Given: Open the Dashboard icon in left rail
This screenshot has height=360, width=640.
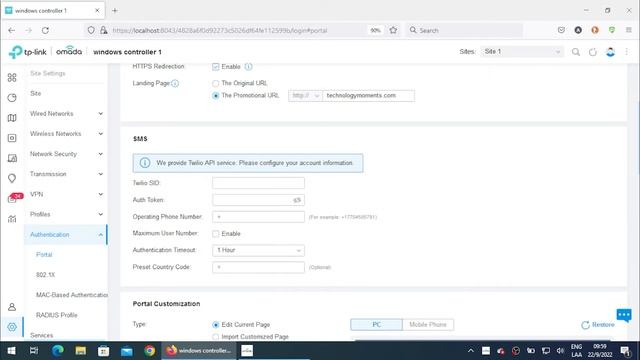Looking at the screenshot, I should [x=12, y=78].
